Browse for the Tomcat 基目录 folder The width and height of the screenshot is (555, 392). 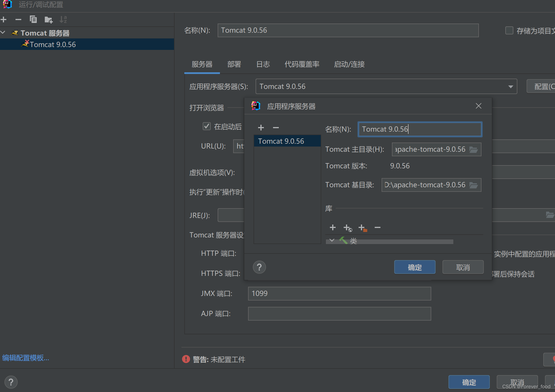click(x=473, y=185)
